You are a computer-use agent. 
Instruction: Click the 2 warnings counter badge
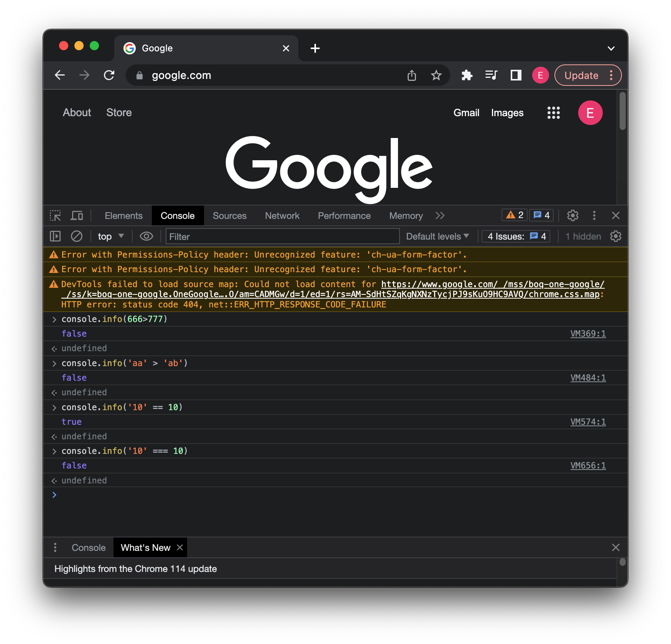point(515,215)
